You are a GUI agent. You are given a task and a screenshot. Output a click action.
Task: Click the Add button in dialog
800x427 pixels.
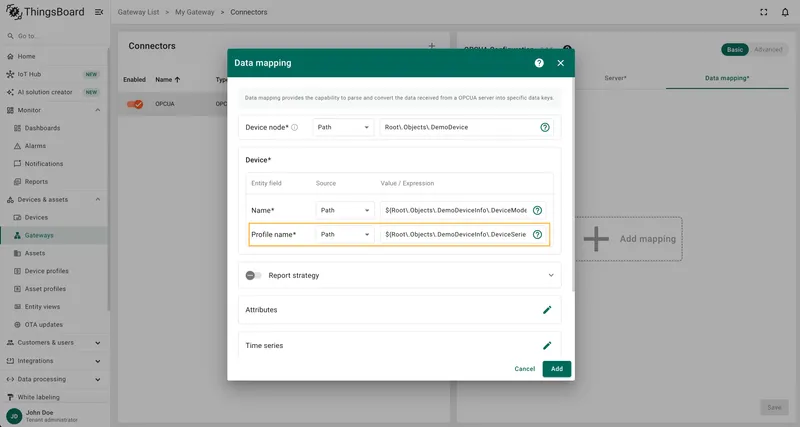557,369
